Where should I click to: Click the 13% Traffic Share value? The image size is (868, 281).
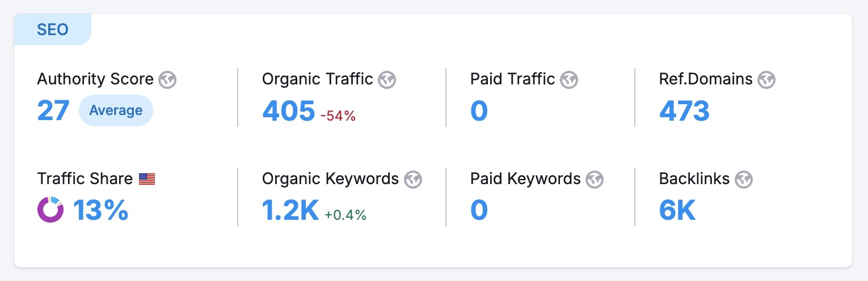coord(101,211)
